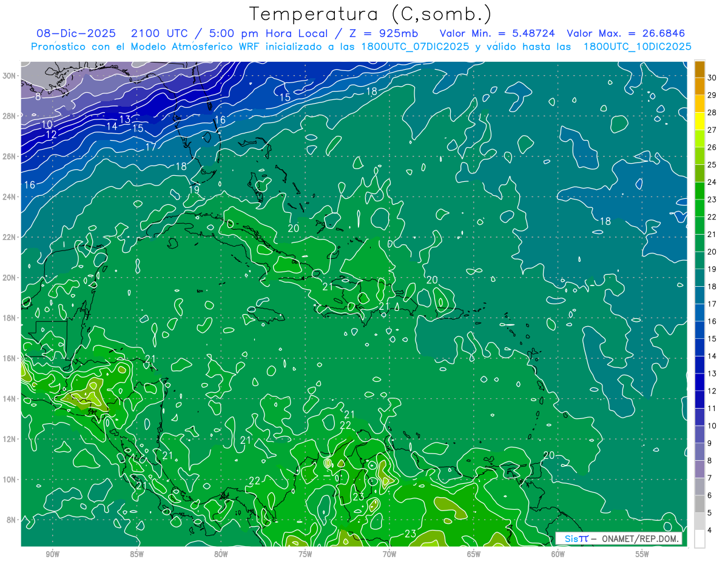This screenshot has height=562, width=728.
Task: Click the 80W longitude label
Action: tap(221, 554)
